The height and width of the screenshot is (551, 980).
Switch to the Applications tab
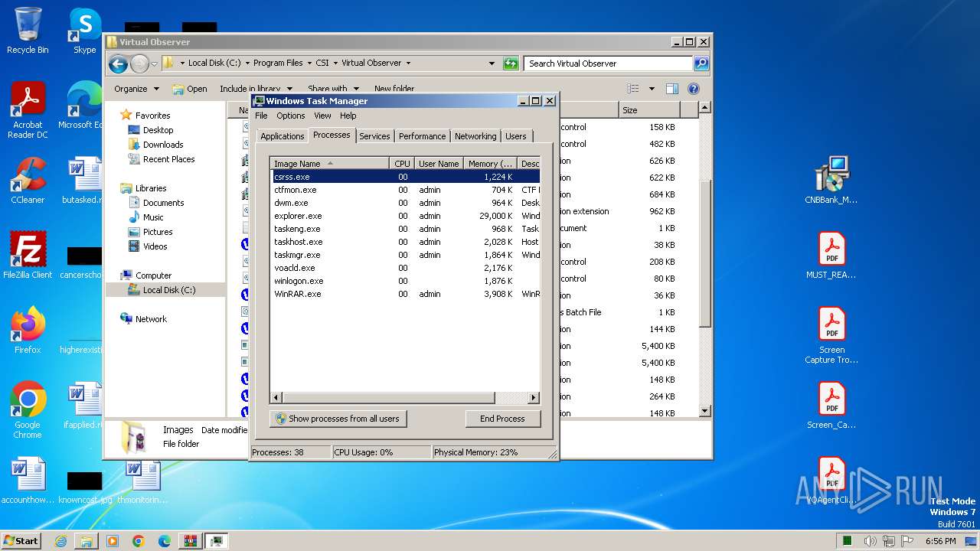(x=282, y=136)
